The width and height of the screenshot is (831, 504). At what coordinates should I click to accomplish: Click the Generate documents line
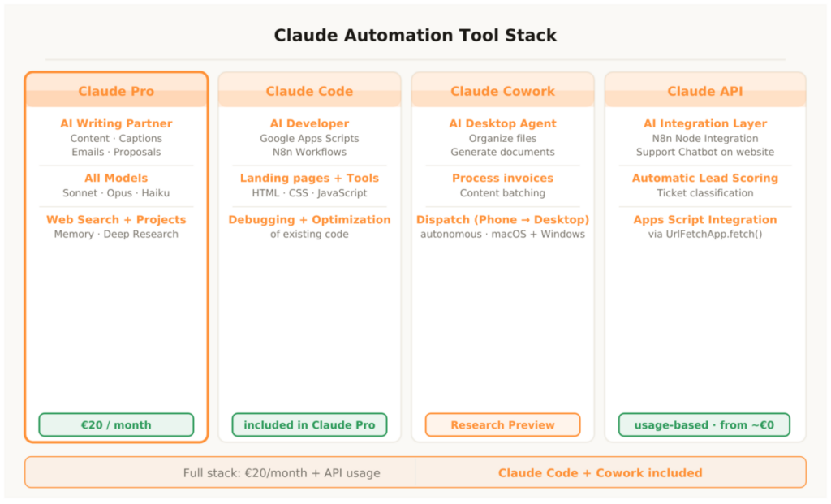[x=502, y=152]
